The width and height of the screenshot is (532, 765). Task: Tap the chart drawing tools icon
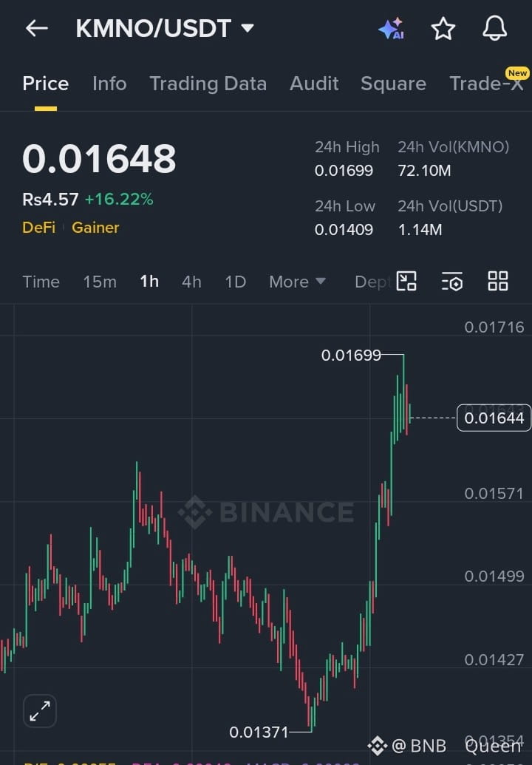tap(406, 281)
